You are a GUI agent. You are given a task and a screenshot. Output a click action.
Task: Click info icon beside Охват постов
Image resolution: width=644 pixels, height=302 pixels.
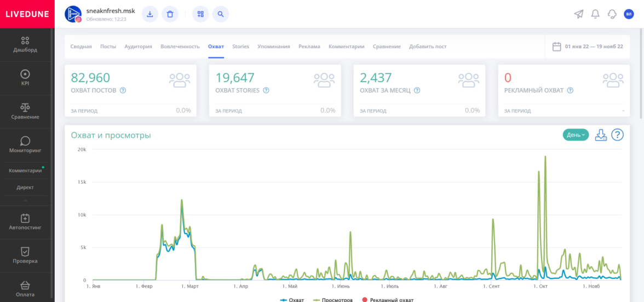123,90
